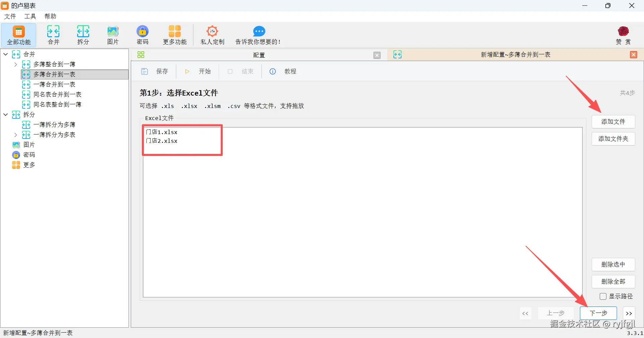Select 多薄整合到一薄 in the tree
644x338 pixels.
click(54, 64)
